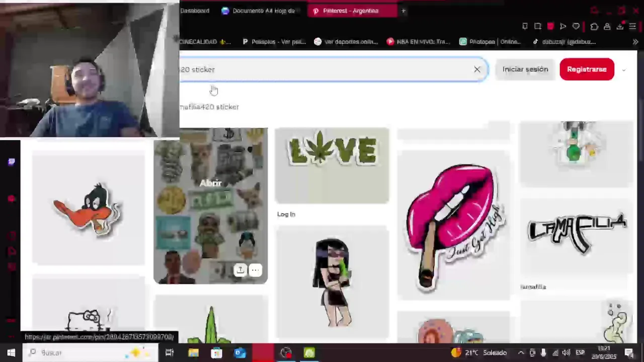Open Task View on the taskbar
Viewport: 644px width, 362px height.
[170, 352]
